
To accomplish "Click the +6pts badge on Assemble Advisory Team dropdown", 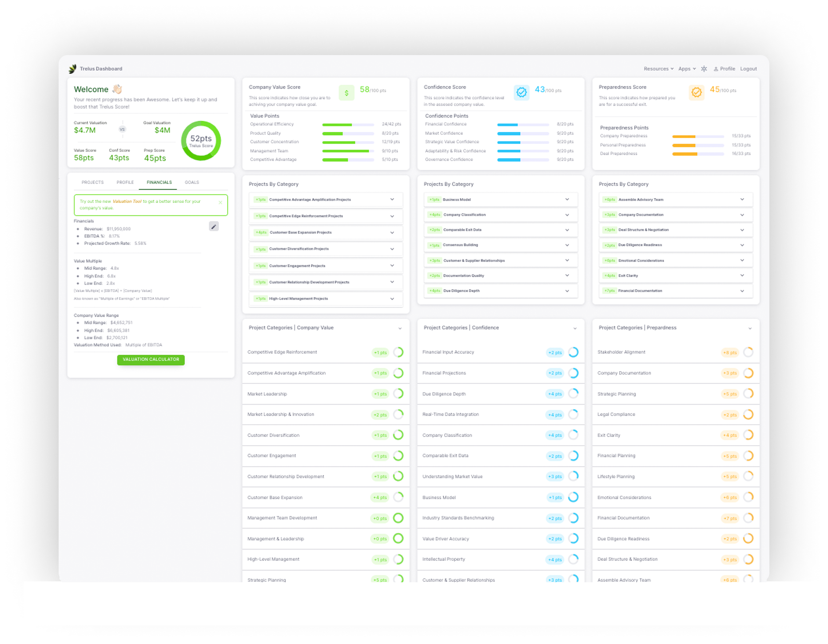I will tap(609, 200).
